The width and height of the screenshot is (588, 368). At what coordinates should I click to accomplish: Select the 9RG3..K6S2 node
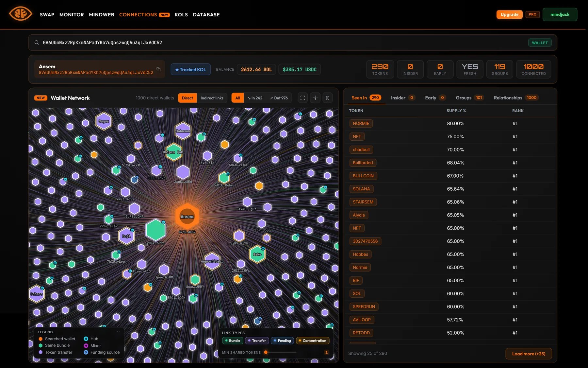[125, 192]
